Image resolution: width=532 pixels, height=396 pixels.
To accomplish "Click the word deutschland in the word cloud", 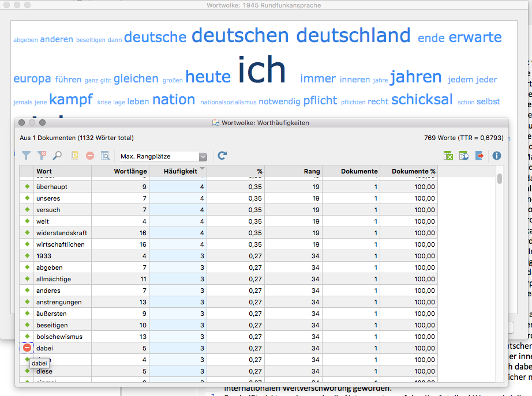I will click(x=353, y=35).
